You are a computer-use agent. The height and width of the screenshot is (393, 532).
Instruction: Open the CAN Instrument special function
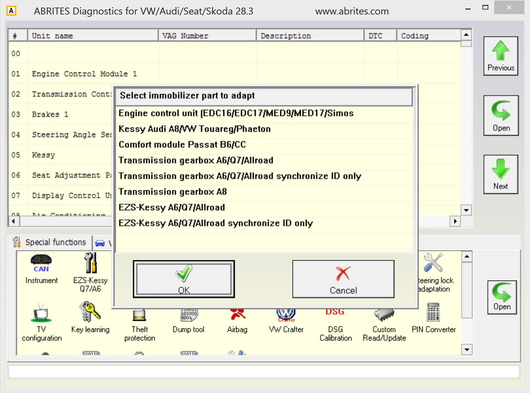[41, 269]
